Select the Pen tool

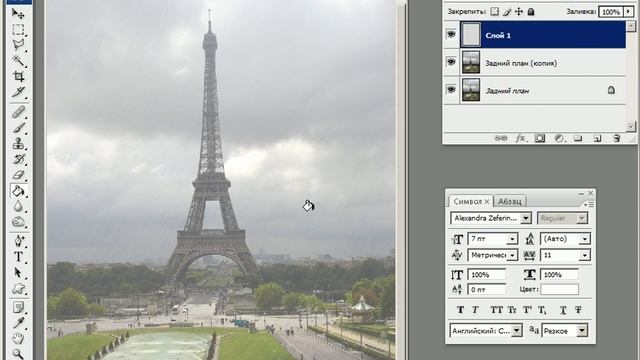point(18,241)
